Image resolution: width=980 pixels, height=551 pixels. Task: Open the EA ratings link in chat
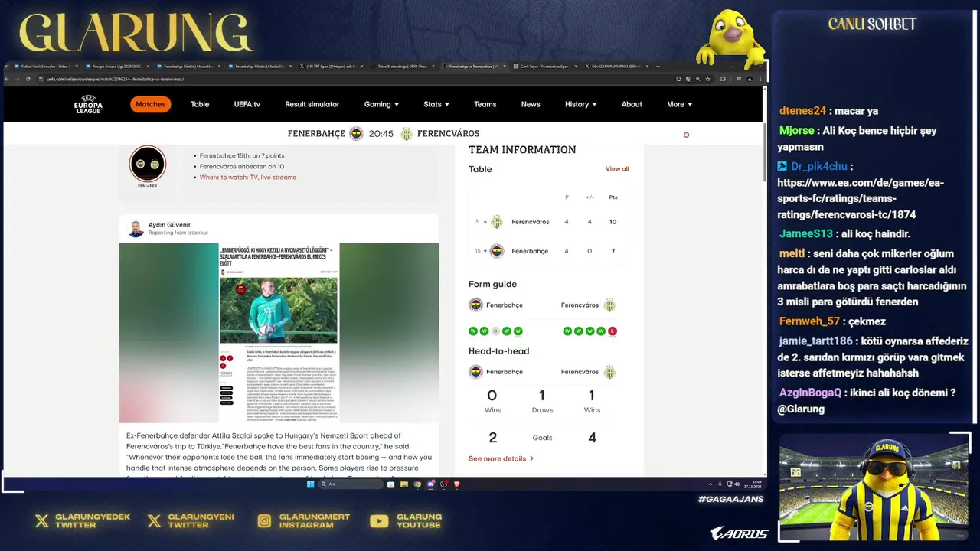pyautogui.click(x=860, y=198)
